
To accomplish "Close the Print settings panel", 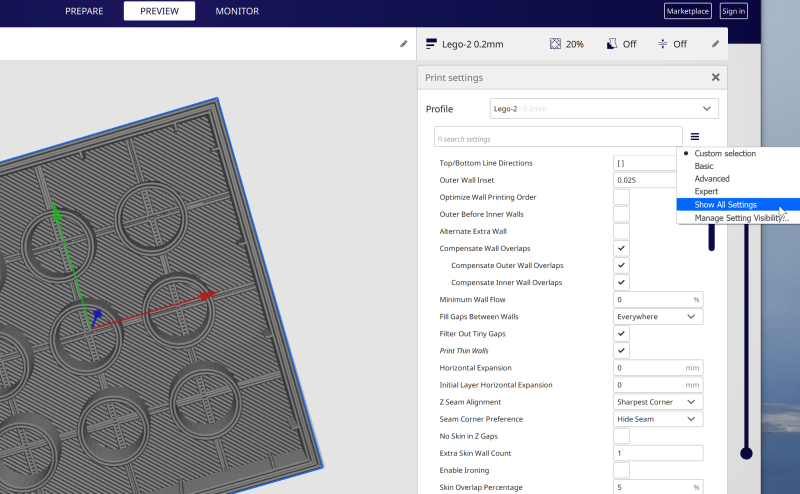I will pyautogui.click(x=715, y=78).
